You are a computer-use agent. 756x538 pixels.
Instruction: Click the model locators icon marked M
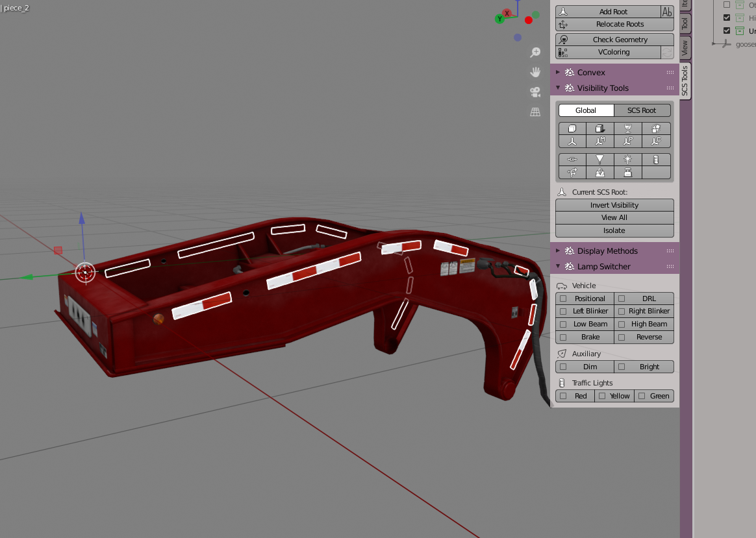[x=599, y=141]
